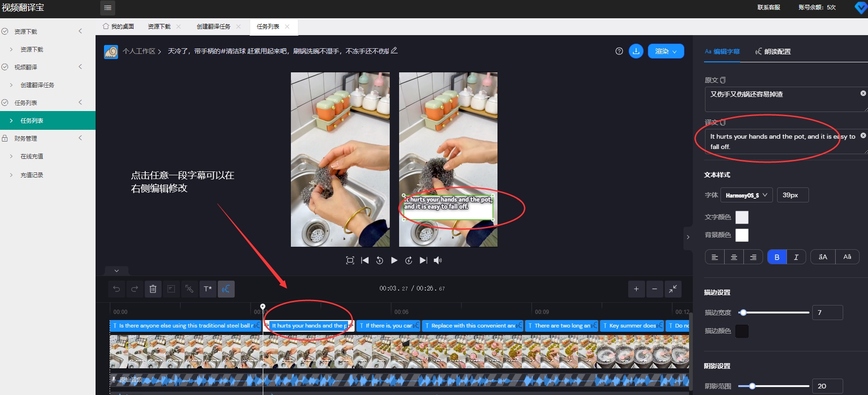The height and width of the screenshot is (395, 868).
Task: Zoom out the timeline with minus button
Action: (x=654, y=289)
